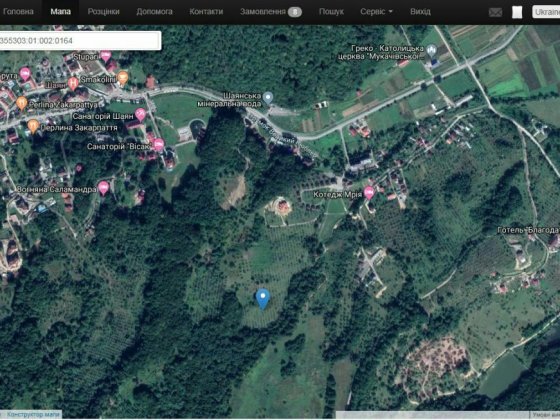Click the Греко-Католицька церква marker
This screenshot has height=420, width=560.
coord(432,51)
